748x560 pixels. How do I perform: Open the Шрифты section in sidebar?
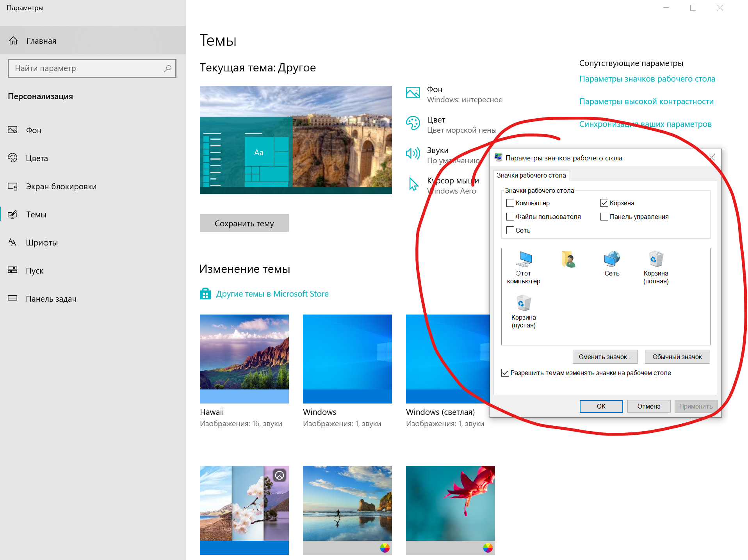tap(42, 243)
